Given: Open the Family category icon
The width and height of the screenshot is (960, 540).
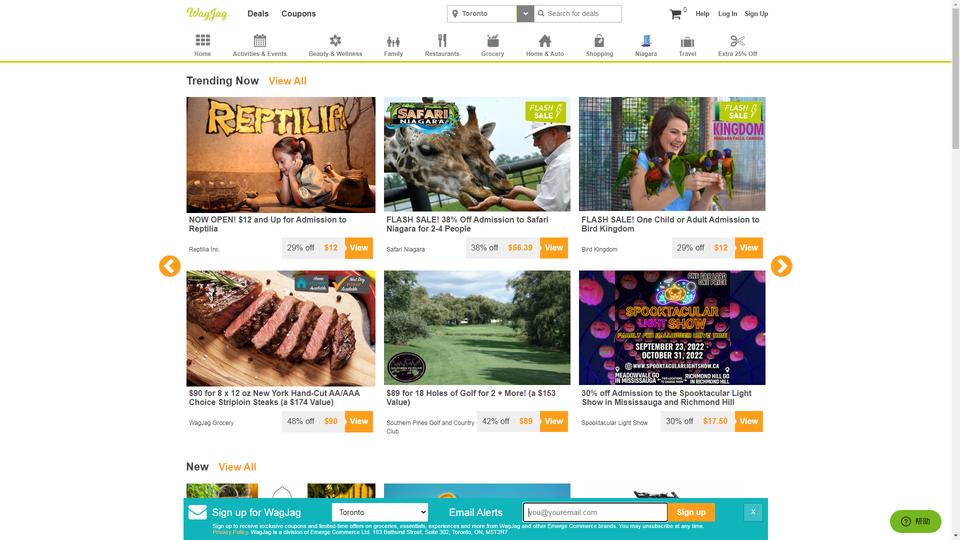Looking at the screenshot, I should pyautogui.click(x=393, y=41).
